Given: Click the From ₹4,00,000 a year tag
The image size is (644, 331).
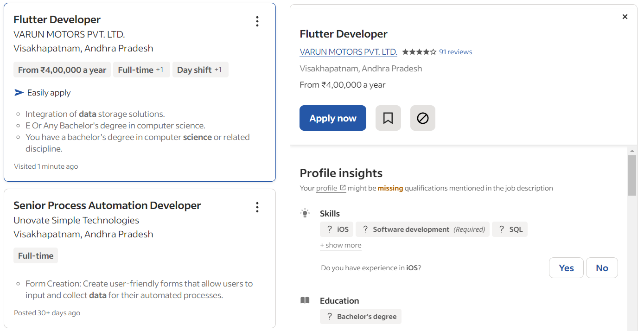Looking at the screenshot, I should pos(62,70).
